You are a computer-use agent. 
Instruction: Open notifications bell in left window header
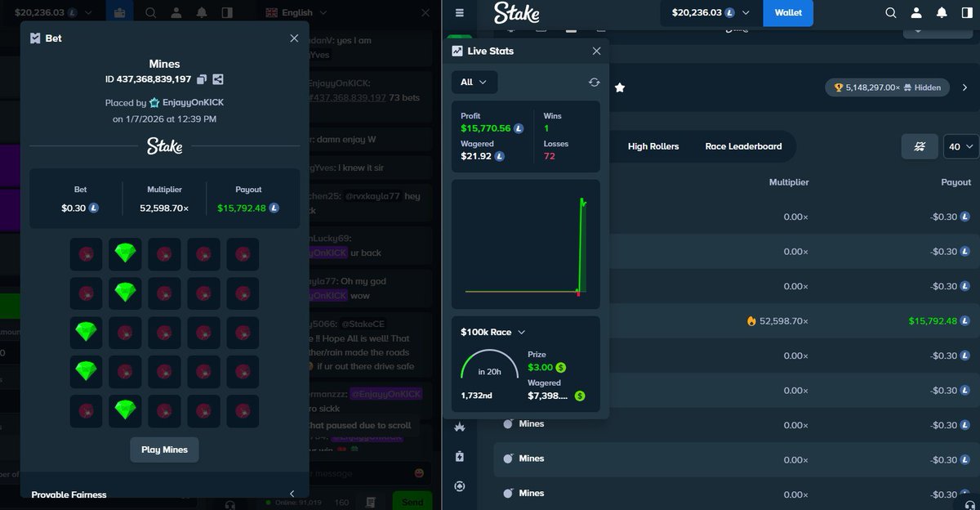[201, 12]
